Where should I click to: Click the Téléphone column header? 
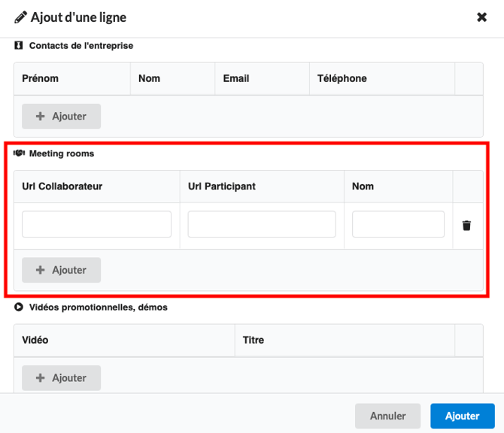tap(342, 78)
